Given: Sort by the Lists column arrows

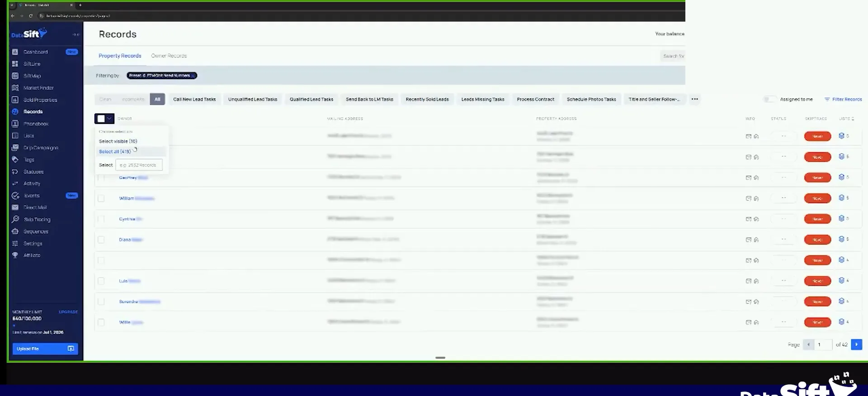Looking at the screenshot, I should (853, 119).
